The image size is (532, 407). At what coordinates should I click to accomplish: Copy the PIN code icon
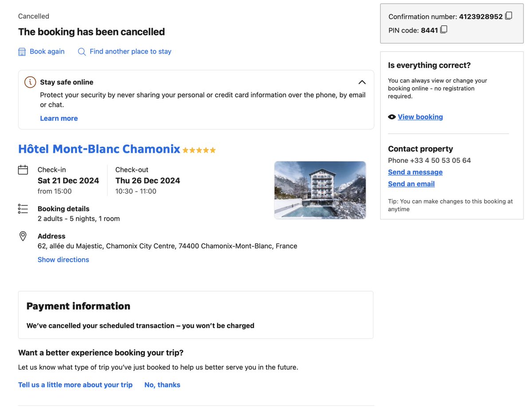[x=444, y=30]
